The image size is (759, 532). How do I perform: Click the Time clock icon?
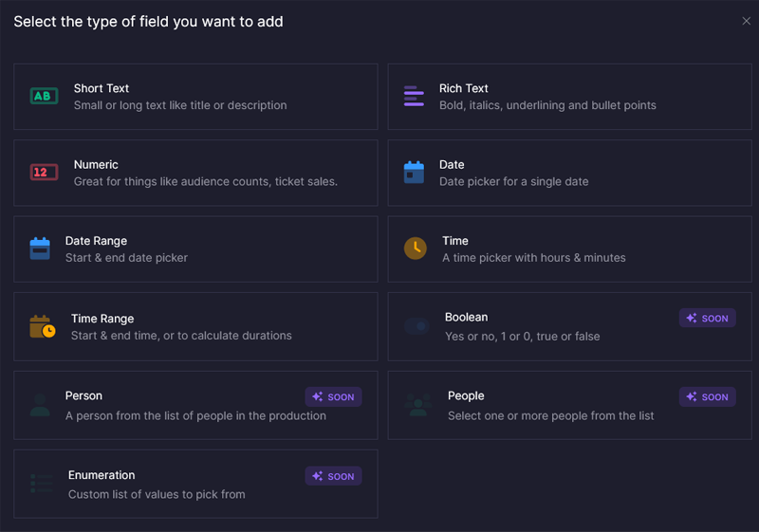pos(415,248)
